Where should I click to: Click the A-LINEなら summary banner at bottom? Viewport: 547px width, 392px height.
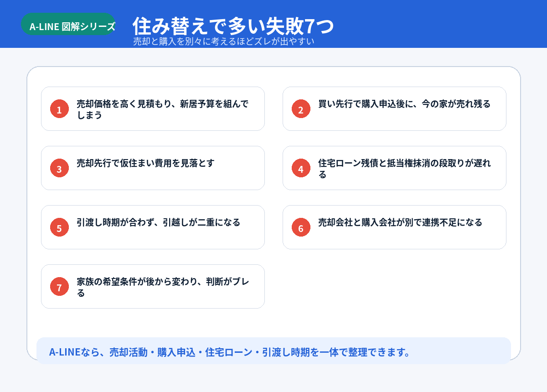(x=273, y=351)
